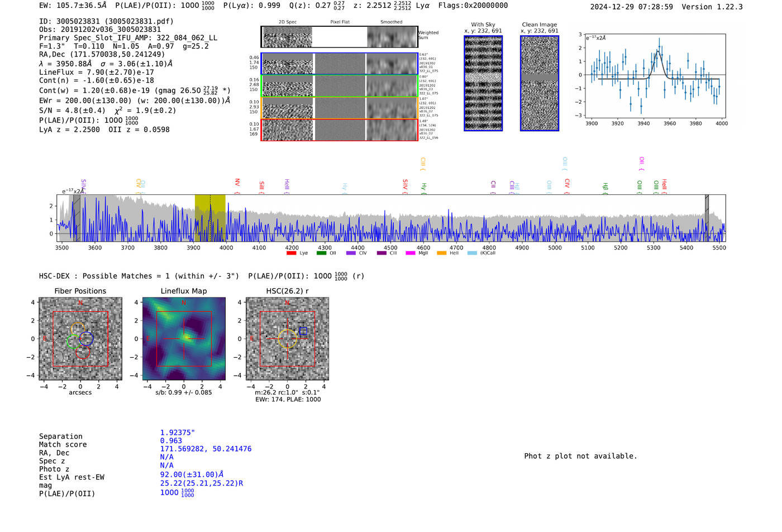Click the '2D Spec' column header
The width and height of the screenshot is (782, 532).
(x=288, y=22)
